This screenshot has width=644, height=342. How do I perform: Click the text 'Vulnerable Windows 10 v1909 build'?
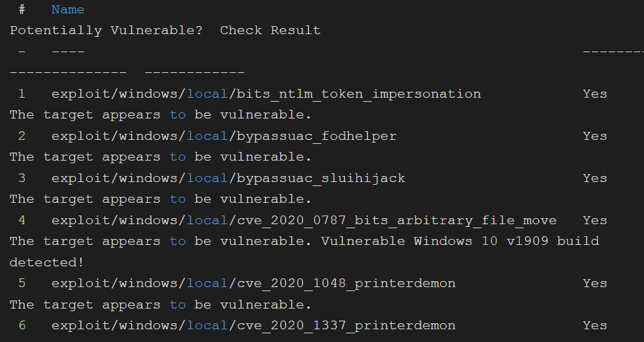point(459,241)
